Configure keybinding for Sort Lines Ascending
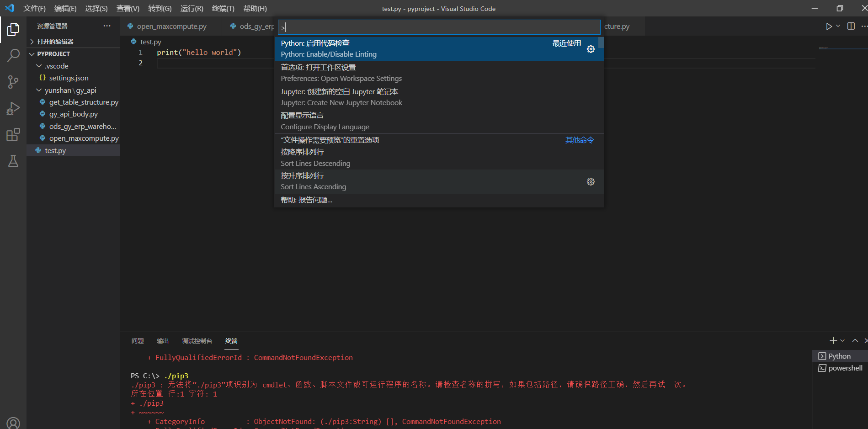This screenshot has width=868, height=429. (591, 181)
